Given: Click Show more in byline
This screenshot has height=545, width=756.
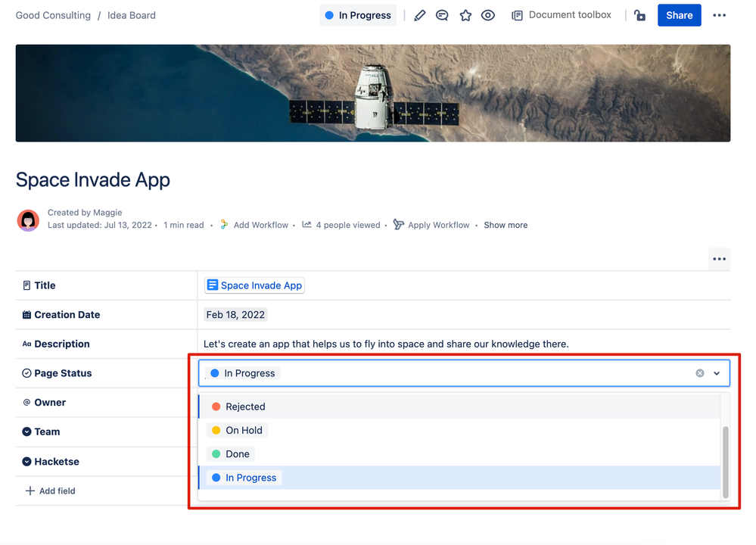Looking at the screenshot, I should click(506, 226).
